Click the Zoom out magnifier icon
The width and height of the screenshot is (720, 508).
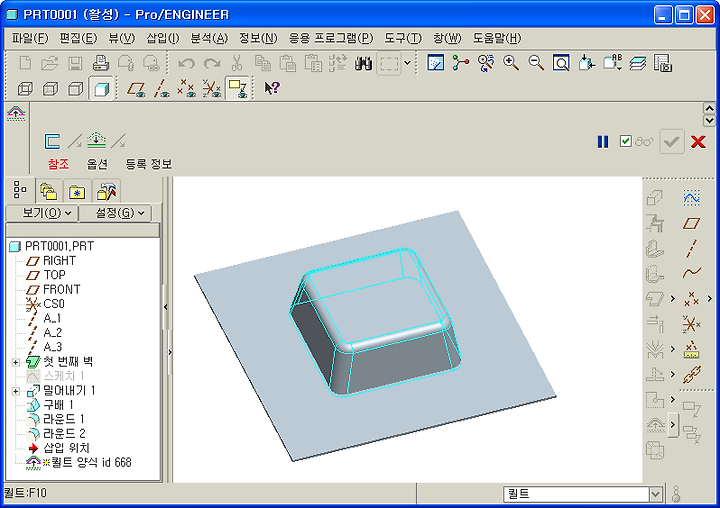pyautogui.click(x=536, y=63)
